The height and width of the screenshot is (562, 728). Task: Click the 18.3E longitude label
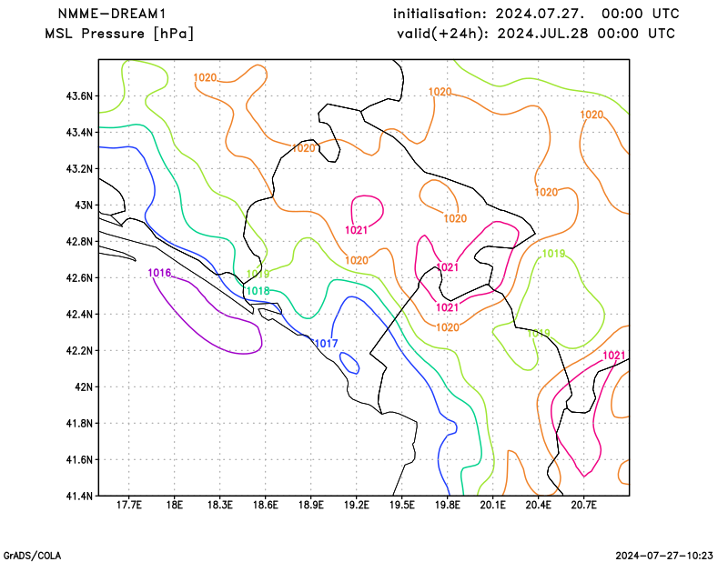click(219, 506)
